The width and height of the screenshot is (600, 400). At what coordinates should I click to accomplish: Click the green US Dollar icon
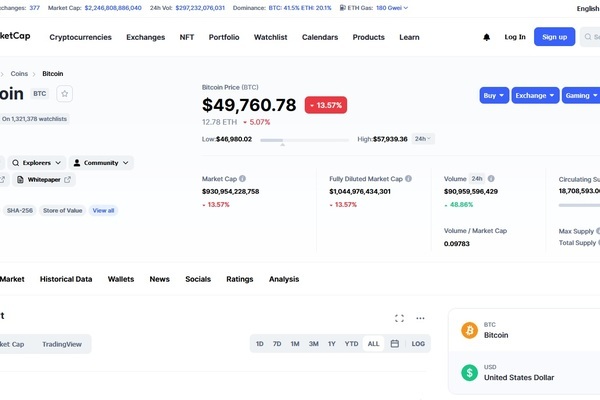click(x=469, y=372)
